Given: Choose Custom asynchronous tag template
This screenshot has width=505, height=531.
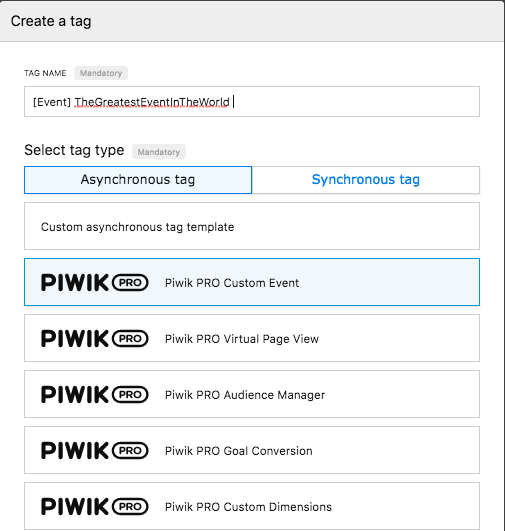Looking at the screenshot, I should pyautogui.click(x=252, y=226).
